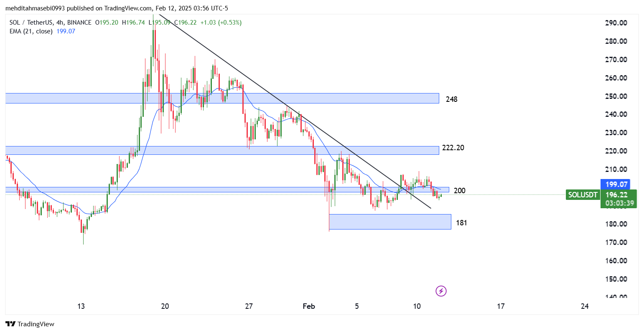The height and width of the screenshot is (333, 644).
Task: Click the 13 date on time axis
Action: click(x=81, y=306)
